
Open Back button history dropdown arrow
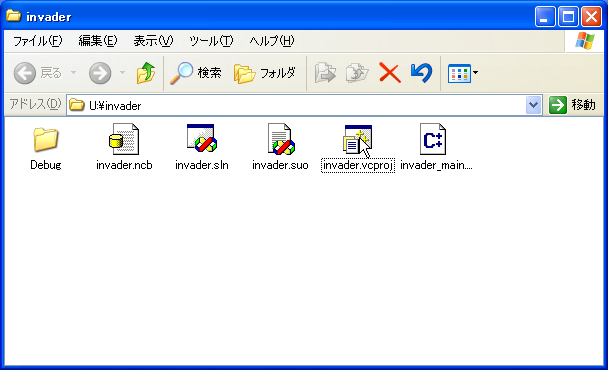[73, 73]
